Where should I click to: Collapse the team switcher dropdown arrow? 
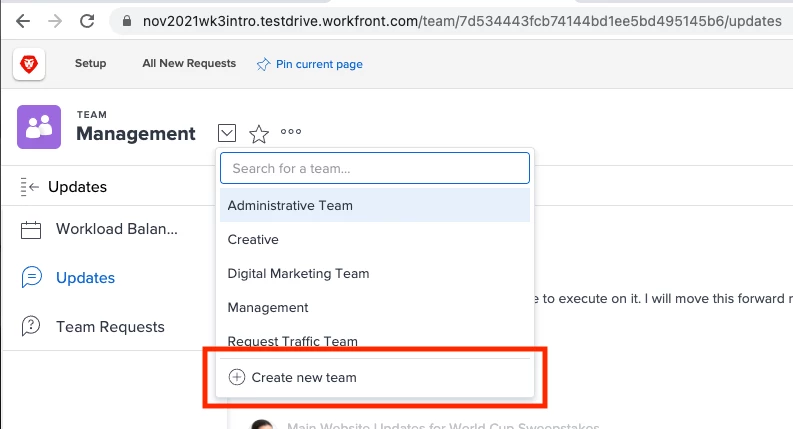coord(227,133)
